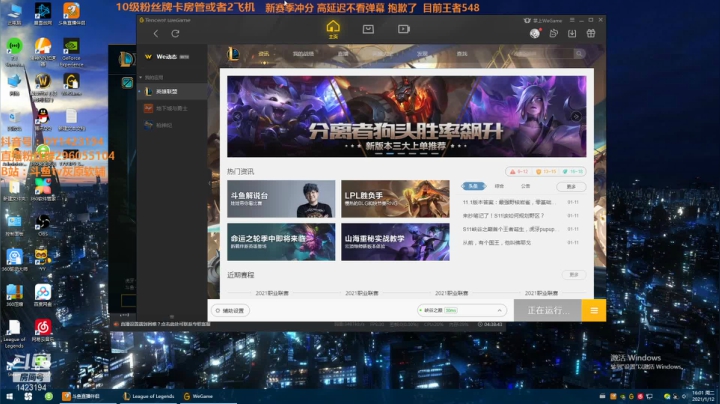Screen dimensions: 720x404
Task: Switch to the 查找 navigation tab
Action: (x=462, y=54)
